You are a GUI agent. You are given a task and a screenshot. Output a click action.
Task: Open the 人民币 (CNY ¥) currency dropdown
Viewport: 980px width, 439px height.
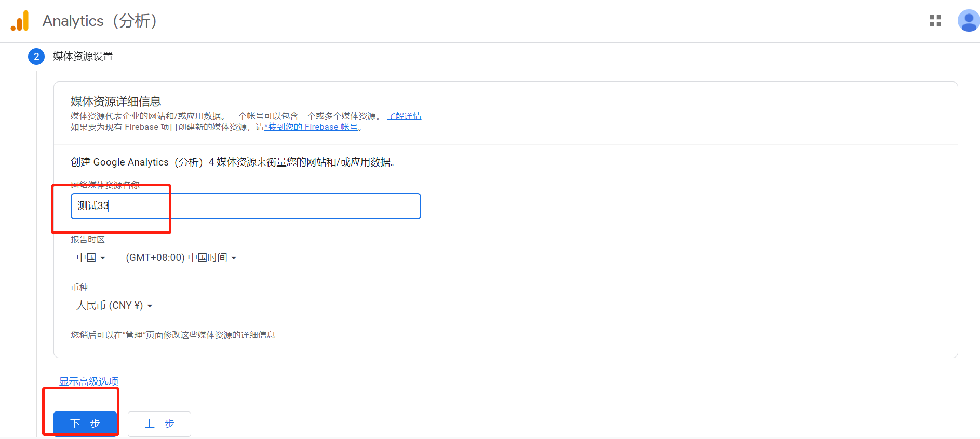[x=114, y=306]
